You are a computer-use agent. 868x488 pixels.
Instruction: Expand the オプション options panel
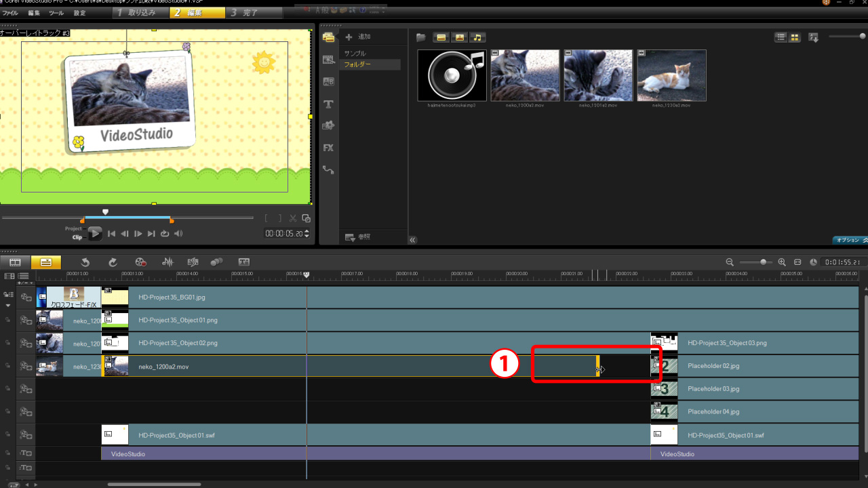point(850,240)
